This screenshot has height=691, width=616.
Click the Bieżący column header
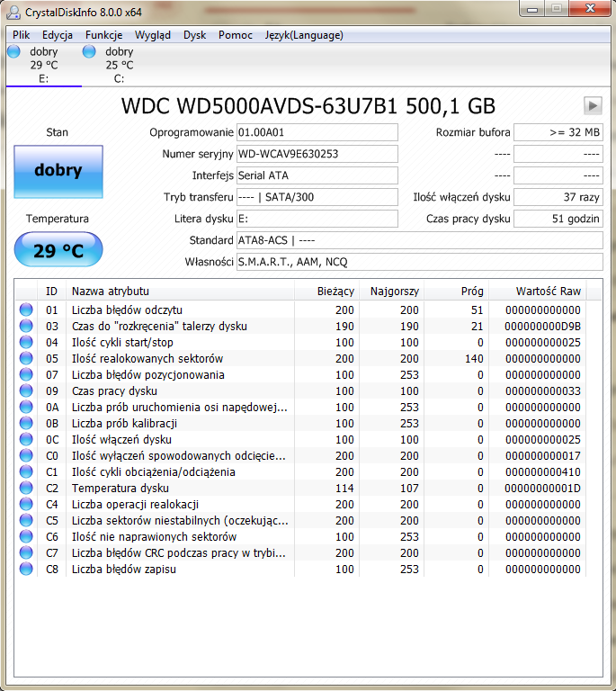tap(326, 292)
